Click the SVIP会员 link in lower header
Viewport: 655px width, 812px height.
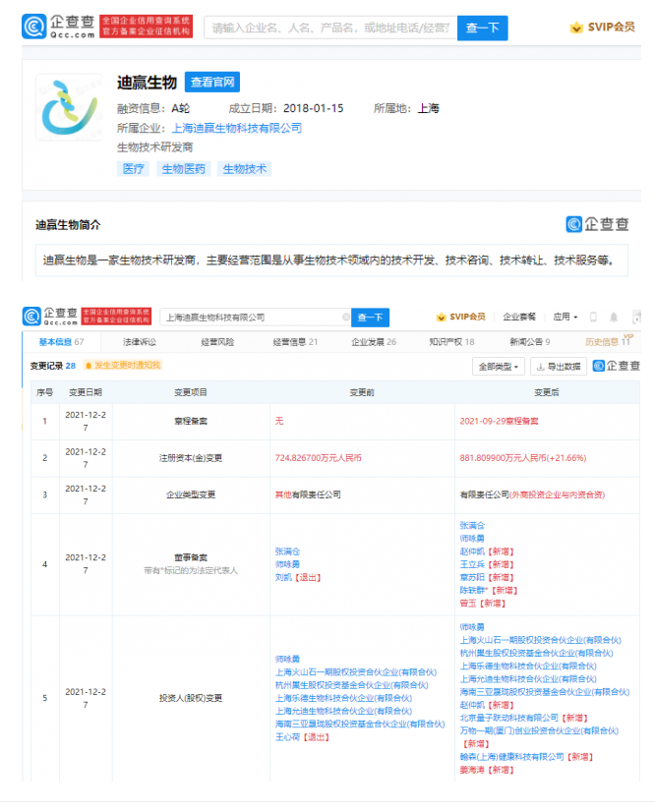461,317
